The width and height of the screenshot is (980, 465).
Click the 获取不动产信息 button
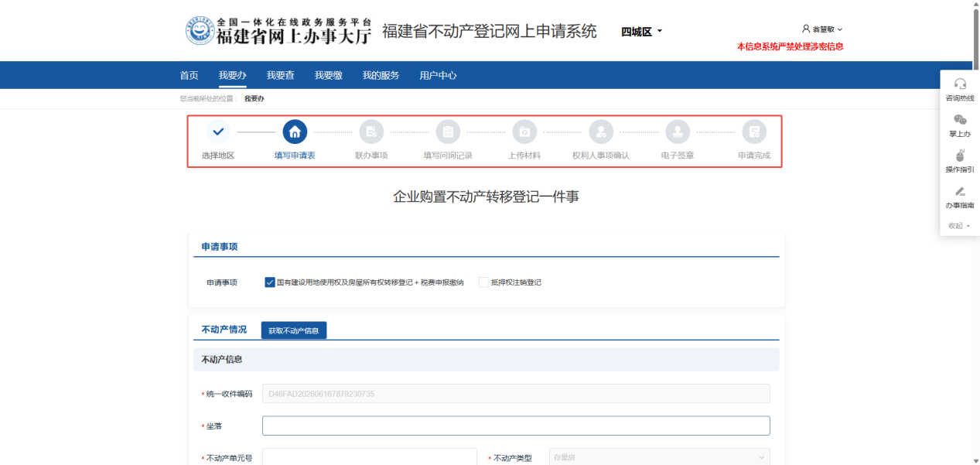[x=294, y=330]
